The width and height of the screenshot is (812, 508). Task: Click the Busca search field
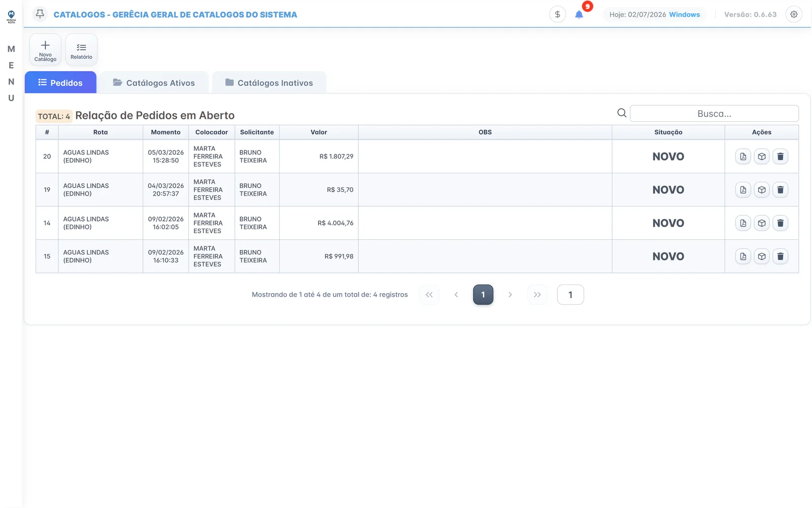pos(714,113)
